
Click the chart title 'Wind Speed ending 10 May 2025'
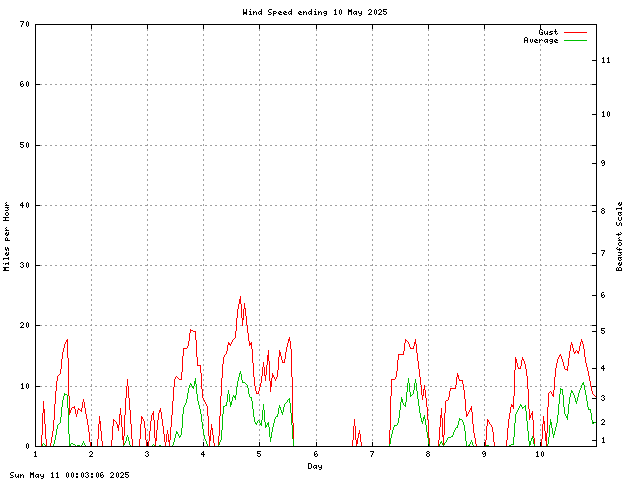315,12
